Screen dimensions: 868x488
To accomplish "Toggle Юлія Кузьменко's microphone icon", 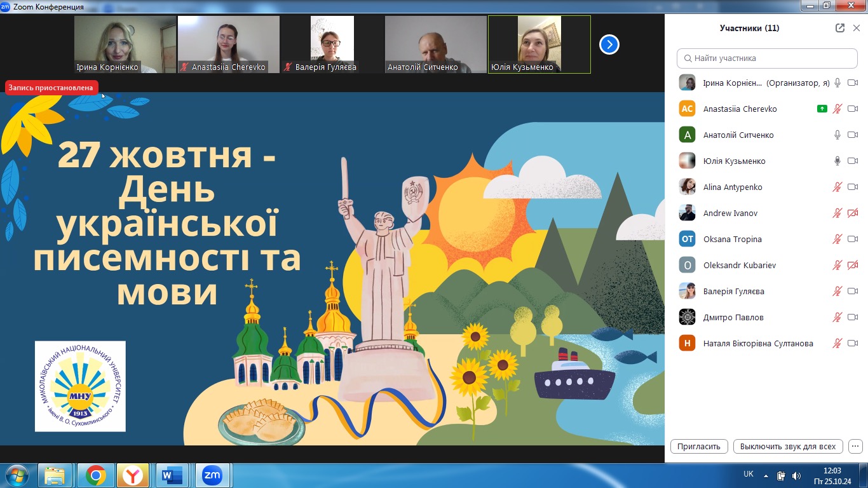I will coord(837,161).
